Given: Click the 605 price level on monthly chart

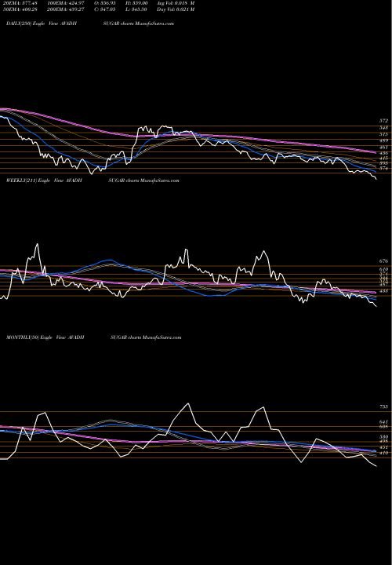Looking at the screenshot, I should point(383,427).
